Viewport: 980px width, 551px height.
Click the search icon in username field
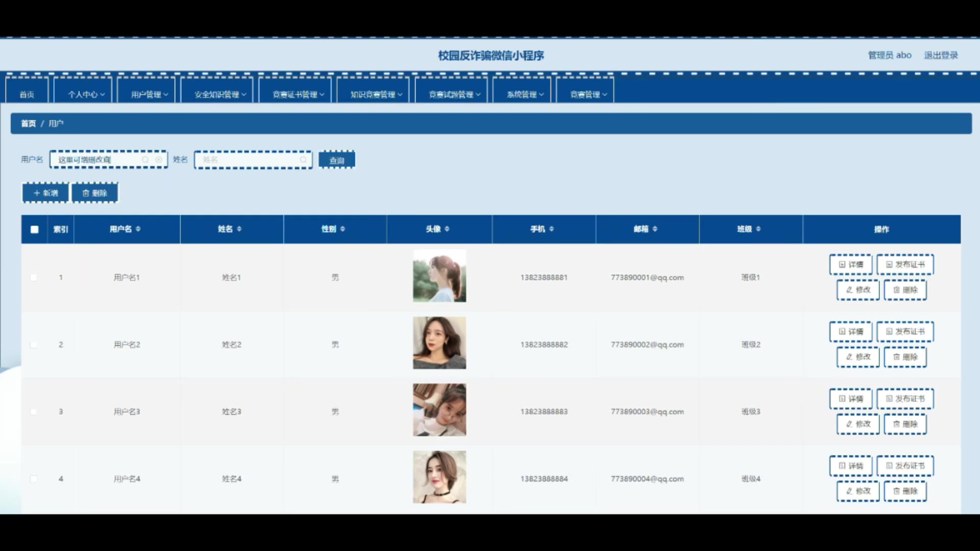click(x=145, y=160)
